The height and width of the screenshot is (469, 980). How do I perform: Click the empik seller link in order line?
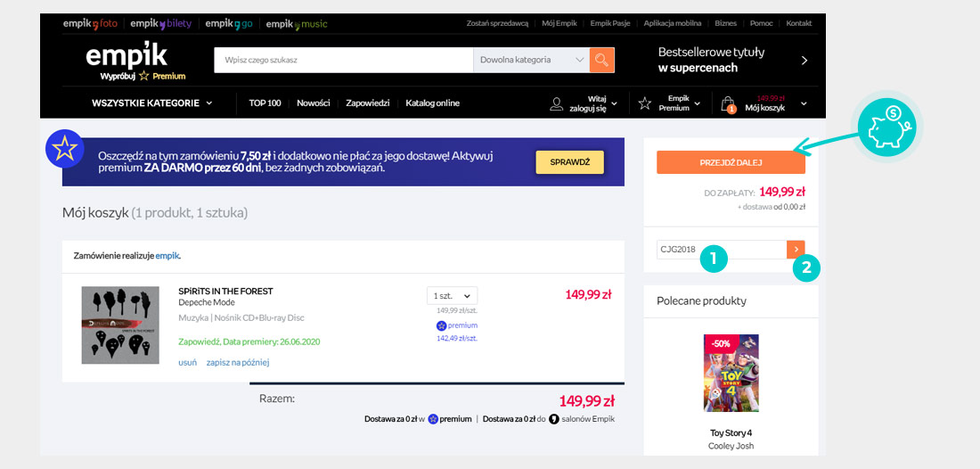[x=167, y=256]
